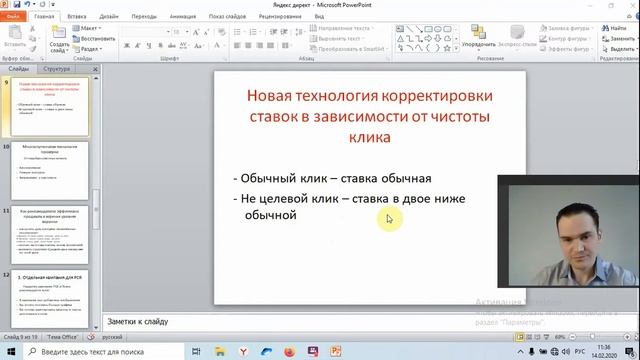Decrease font size with the small A icon
This screenshot has height=360, width=640.
[207, 32]
